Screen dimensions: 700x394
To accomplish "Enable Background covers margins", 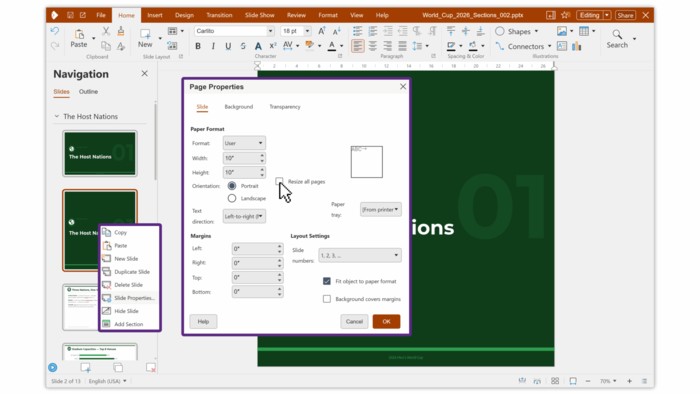I will (327, 299).
